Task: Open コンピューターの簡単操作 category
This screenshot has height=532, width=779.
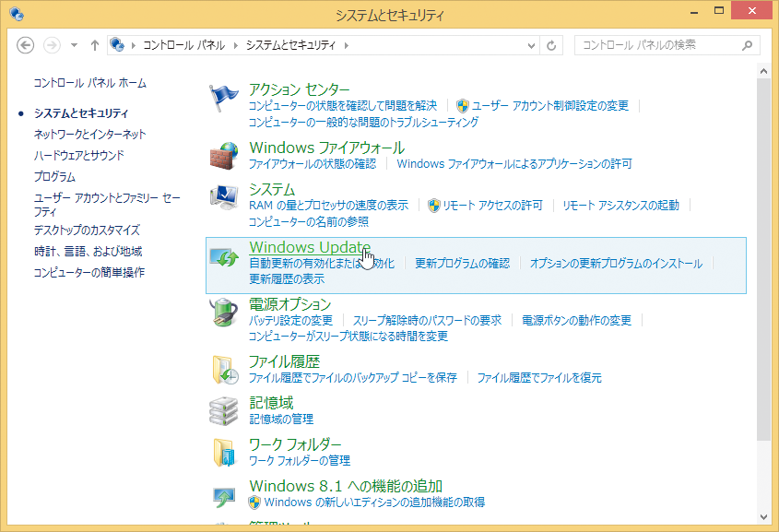Action: coord(89,272)
